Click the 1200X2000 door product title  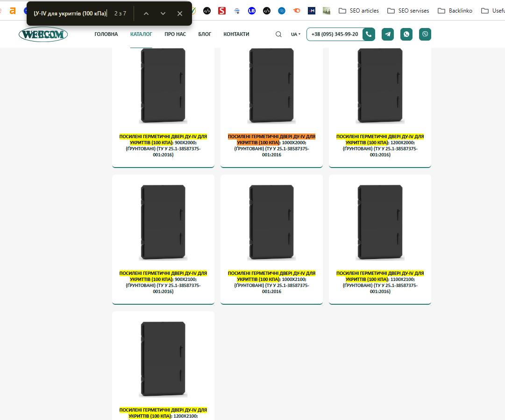coord(380,146)
